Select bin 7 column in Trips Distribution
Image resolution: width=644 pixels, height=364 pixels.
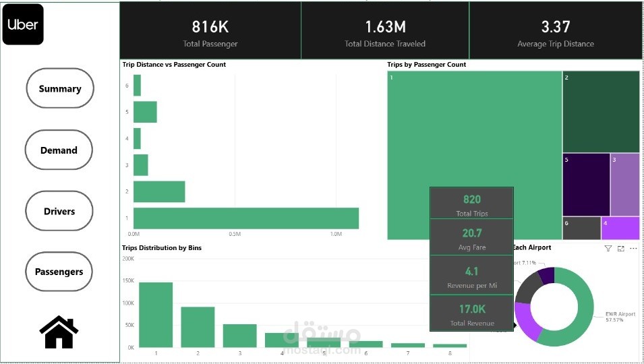(x=408, y=345)
